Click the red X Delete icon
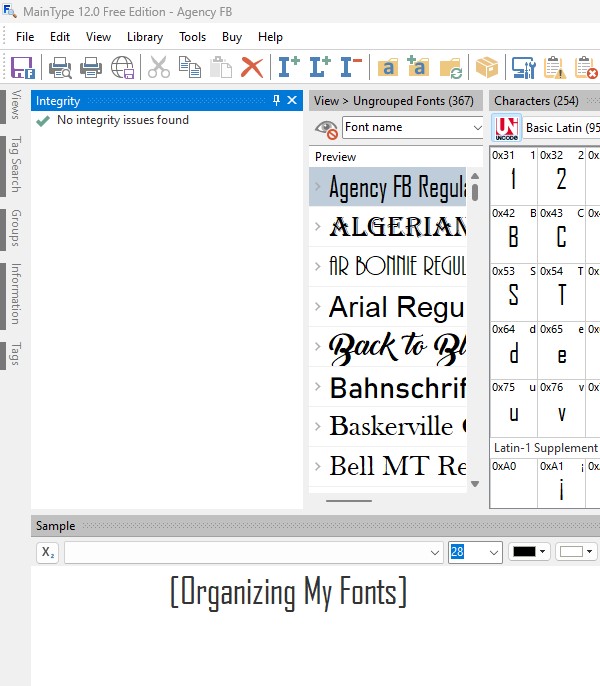This screenshot has height=686, width=600. tap(252, 67)
